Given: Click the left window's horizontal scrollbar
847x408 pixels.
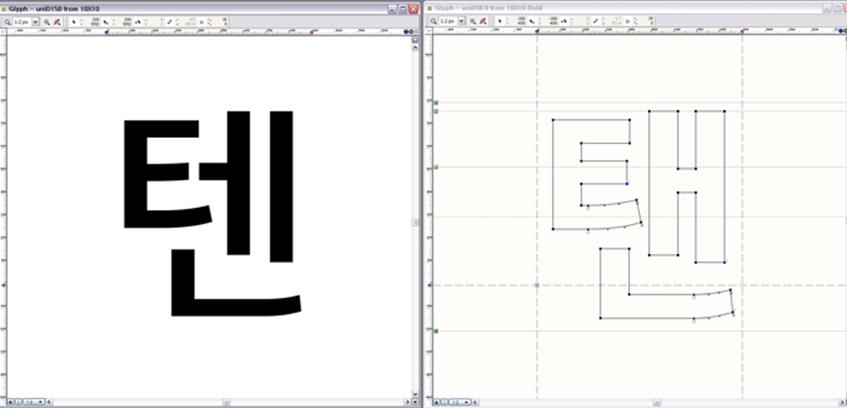Looking at the screenshot, I should point(230,402).
